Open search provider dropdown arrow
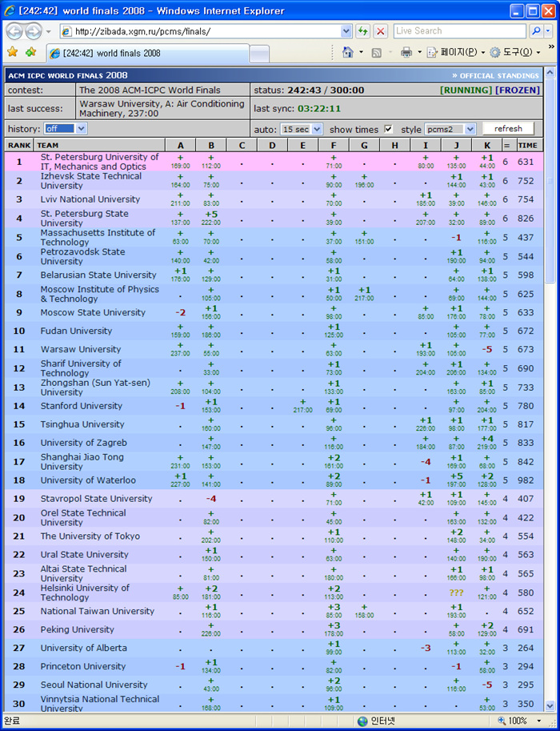The height and width of the screenshot is (731, 560). click(x=548, y=31)
